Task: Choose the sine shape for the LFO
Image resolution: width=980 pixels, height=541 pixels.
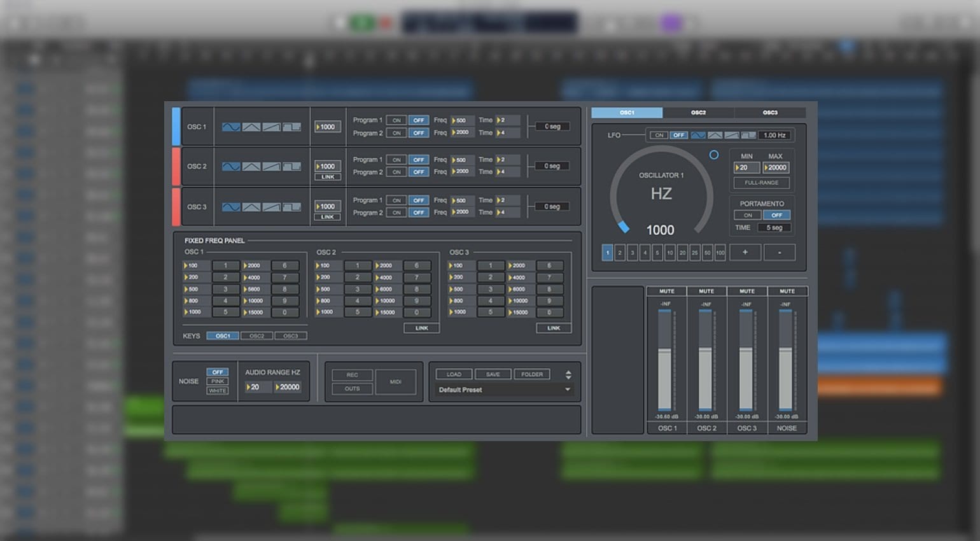Action: (x=698, y=135)
